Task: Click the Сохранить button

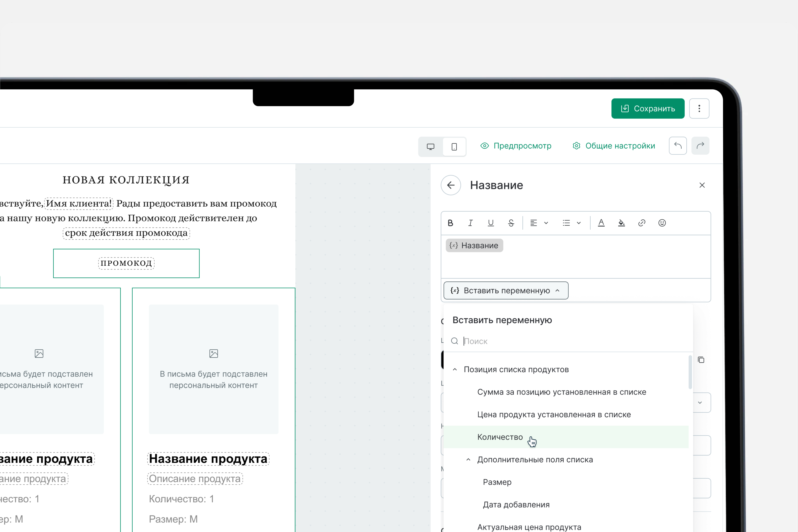Action: pos(648,108)
